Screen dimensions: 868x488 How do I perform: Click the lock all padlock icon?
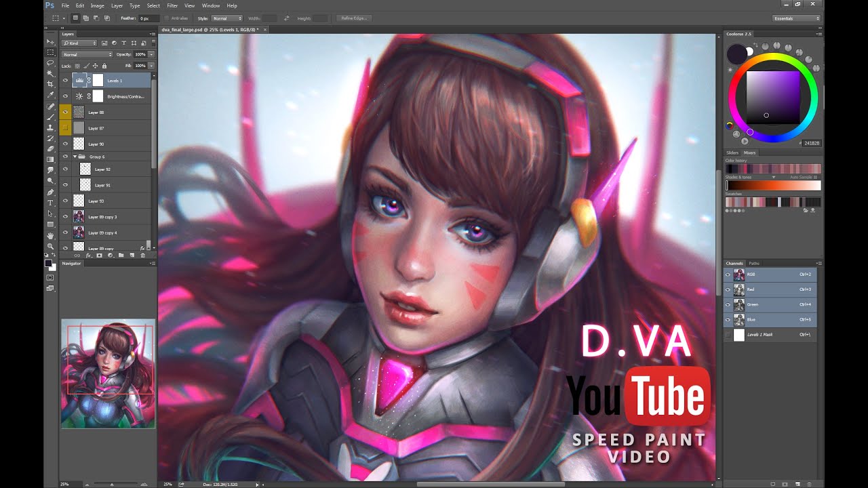(x=104, y=66)
